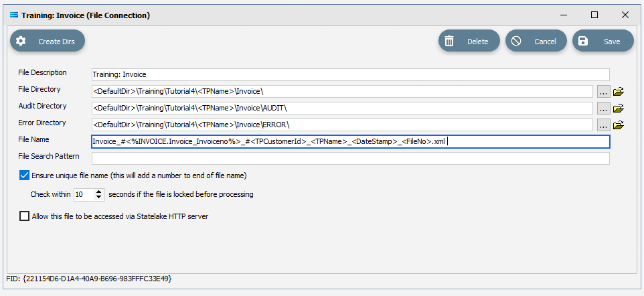644x296 pixels.
Task: Click the gear icon on Create Dirs
Action: pos(21,41)
